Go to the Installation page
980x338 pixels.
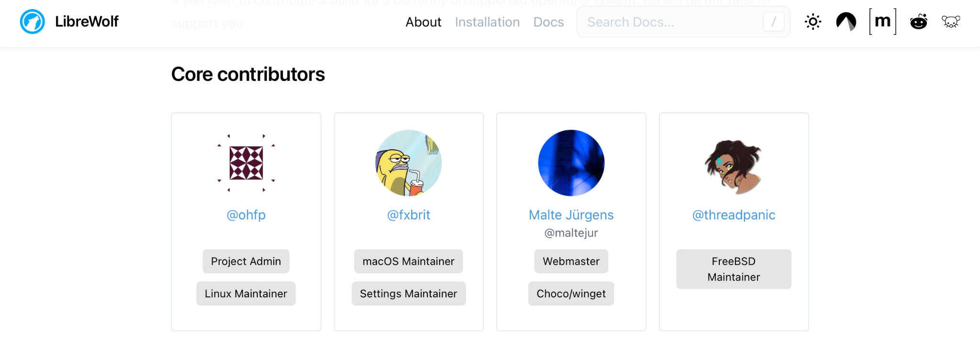pos(487,22)
